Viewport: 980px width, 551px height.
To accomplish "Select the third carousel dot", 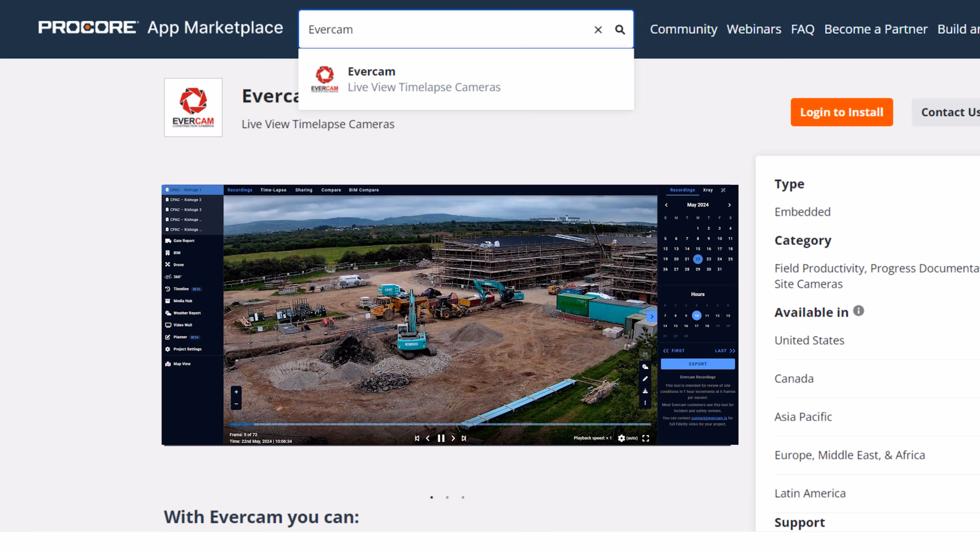I will (x=463, y=497).
